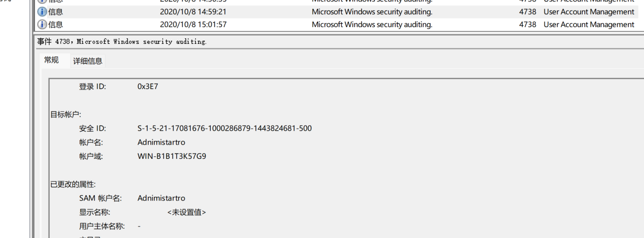Select the 常规 tab
Screen dimensions: 644x238
pos(51,60)
